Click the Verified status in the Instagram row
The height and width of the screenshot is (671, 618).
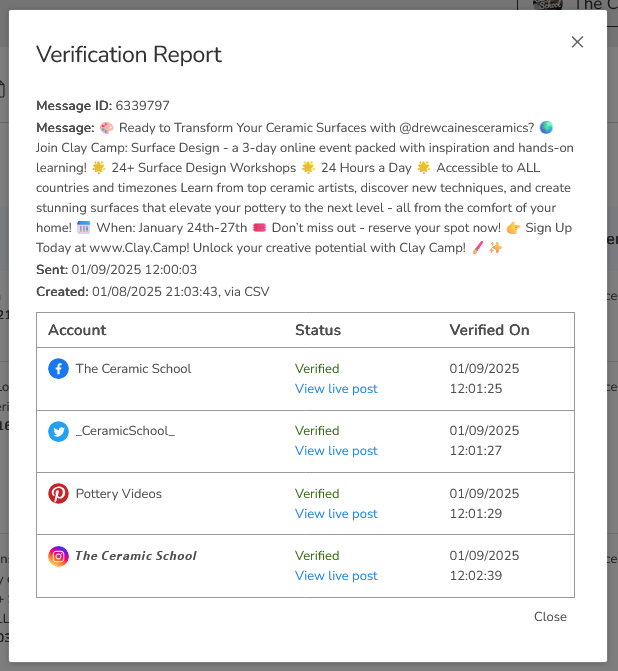(x=317, y=555)
